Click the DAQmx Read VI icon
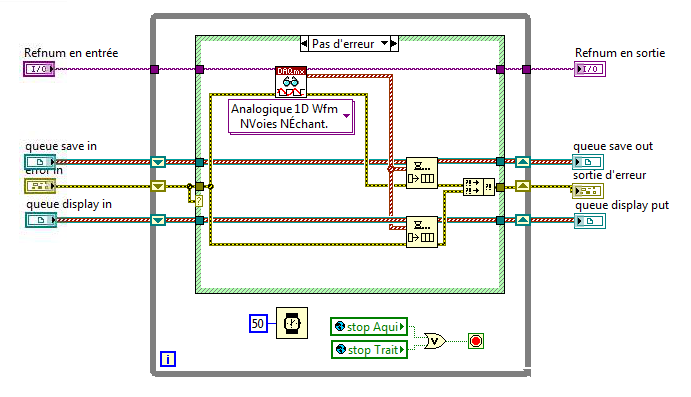691x397 pixels. click(x=291, y=82)
